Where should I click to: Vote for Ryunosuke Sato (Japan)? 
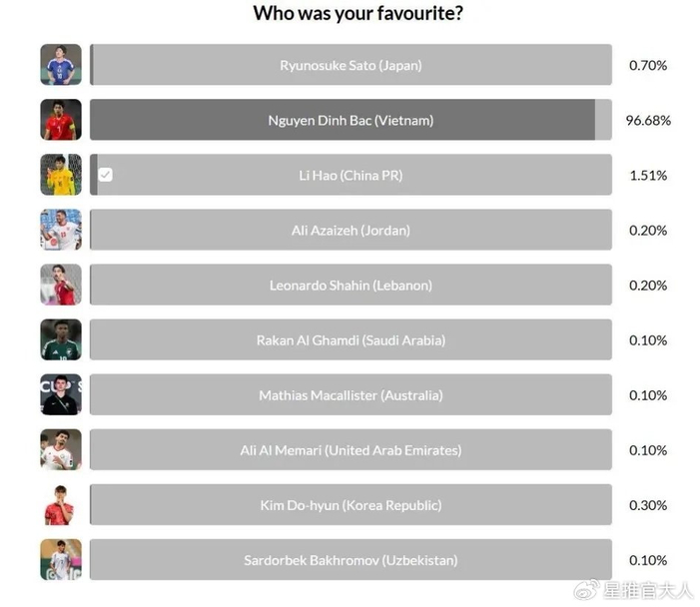click(x=350, y=65)
